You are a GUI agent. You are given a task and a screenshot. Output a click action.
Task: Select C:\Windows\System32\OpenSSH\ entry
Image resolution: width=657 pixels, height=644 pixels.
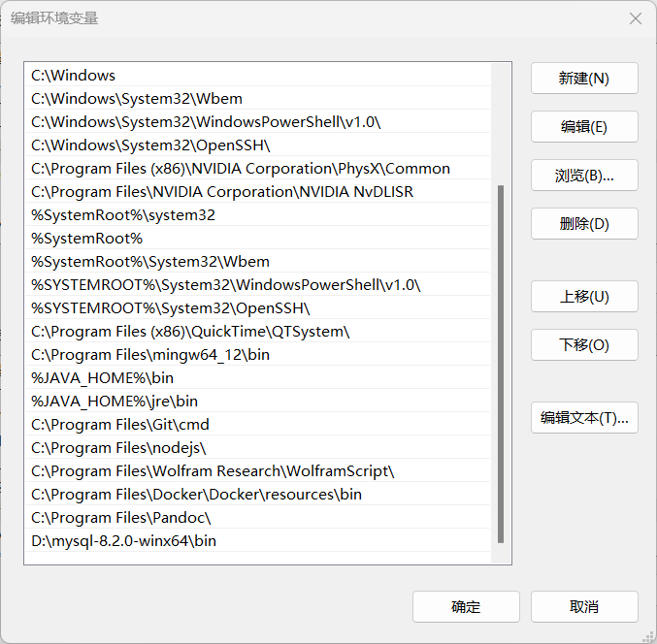pyautogui.click(x=258, y=145)
